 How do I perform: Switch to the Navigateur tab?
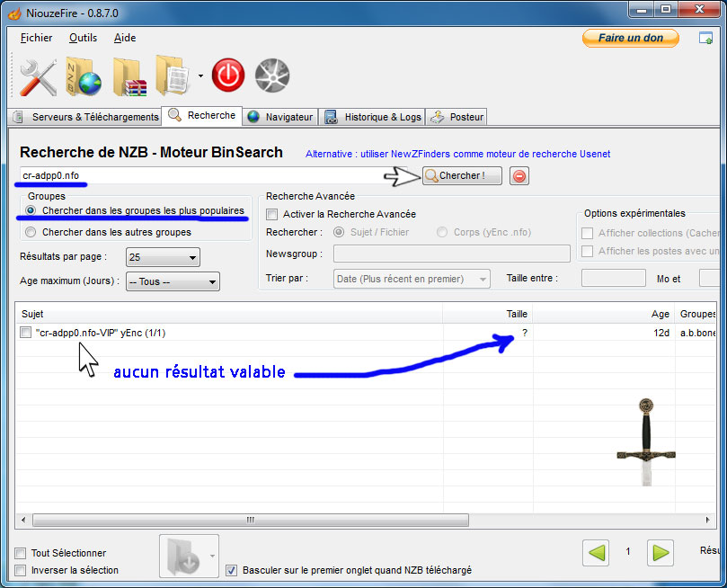point(280,117)
